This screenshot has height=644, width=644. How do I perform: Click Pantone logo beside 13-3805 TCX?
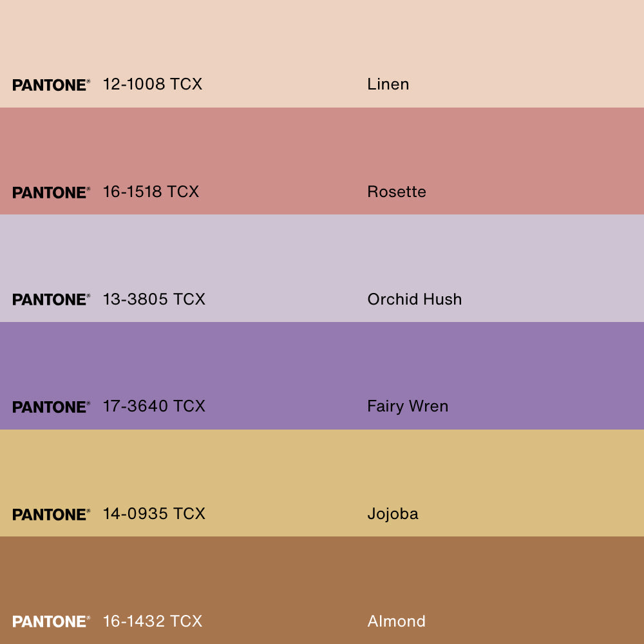click(x=52, y=300)
